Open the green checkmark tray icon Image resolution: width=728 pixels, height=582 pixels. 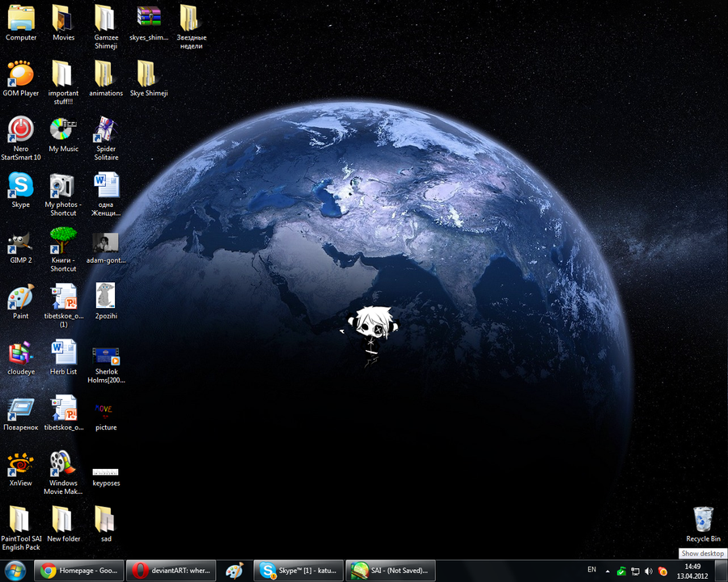pos(621,571)
